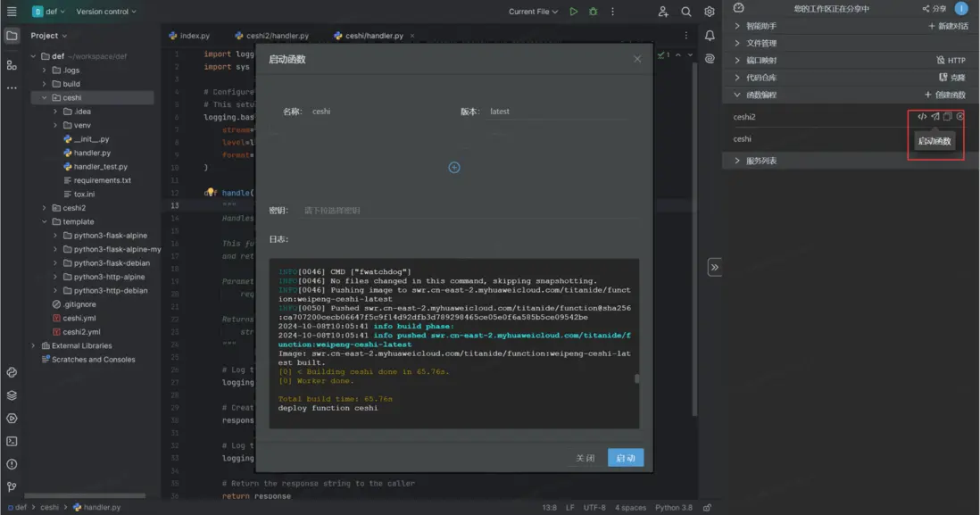The width and height of the screenshot is (980, 515).
Task: Click the launch function icon for ceshi2
Action: pos(935,117)
